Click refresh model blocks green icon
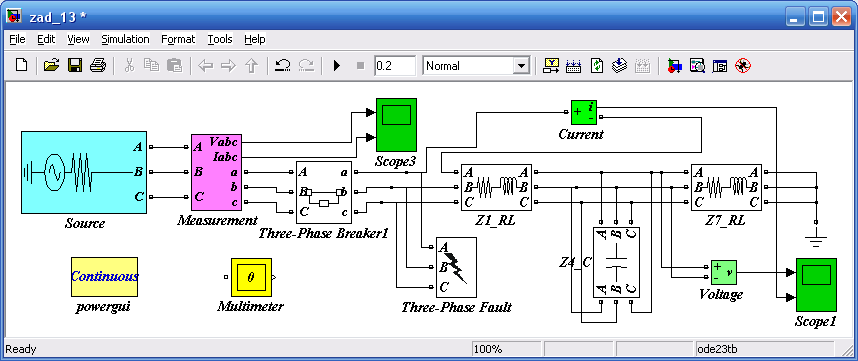 tap(596, 66)
